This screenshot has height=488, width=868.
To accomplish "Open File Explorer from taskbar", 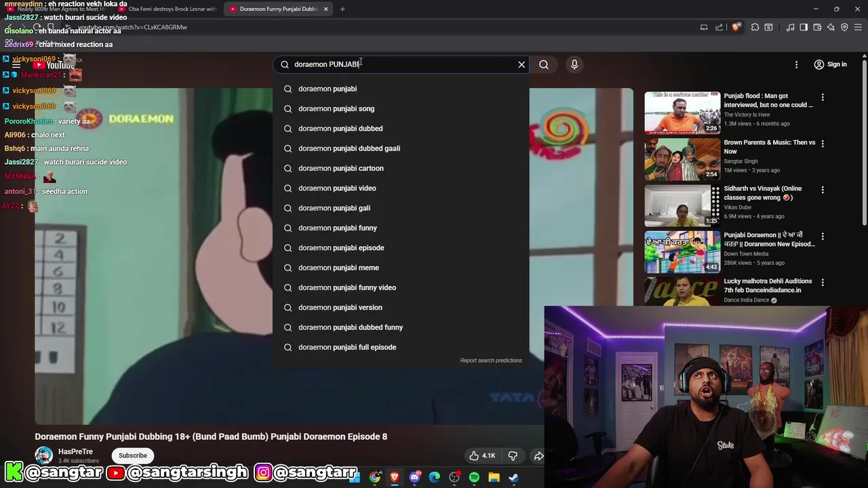I will [494, 477].
